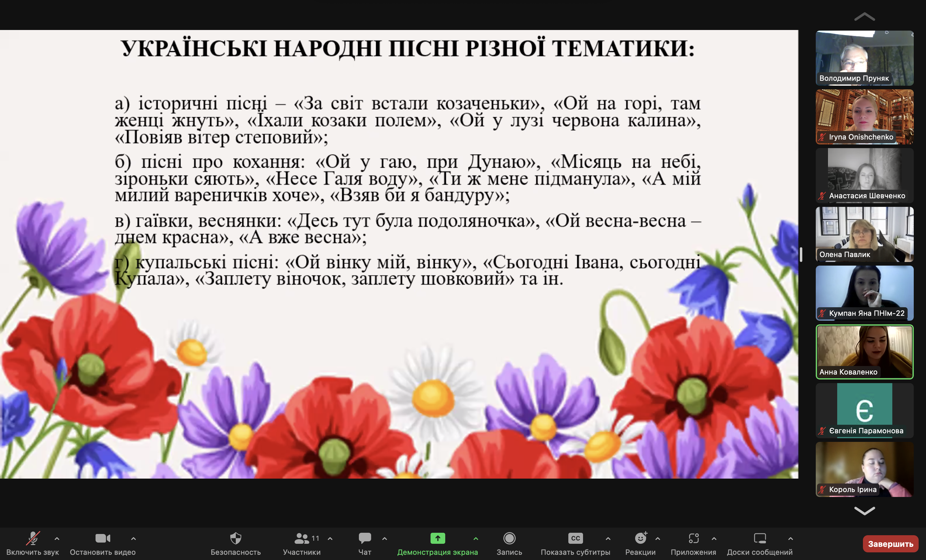
Task: Open the Чат chat panel
Action: point(364,543)
